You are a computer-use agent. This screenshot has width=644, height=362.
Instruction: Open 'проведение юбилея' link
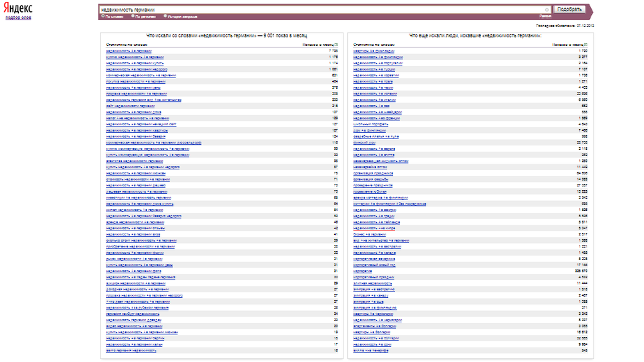370,191
